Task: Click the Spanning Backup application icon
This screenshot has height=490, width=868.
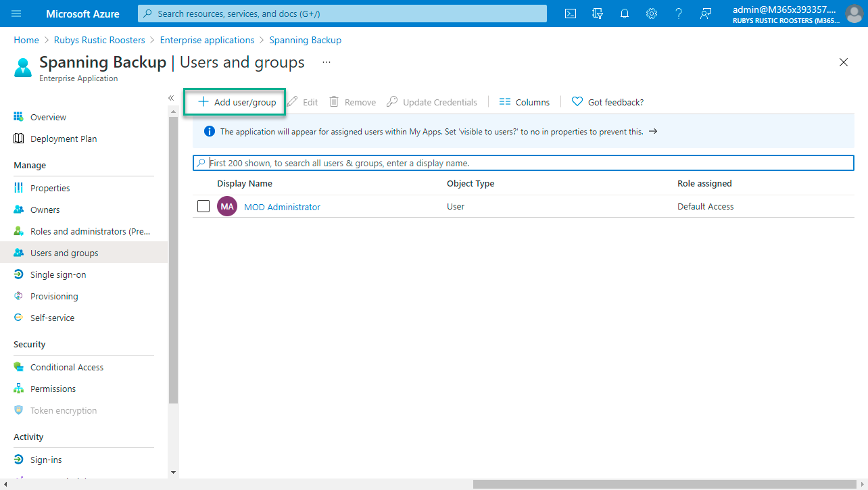Action: pos(23,68)
